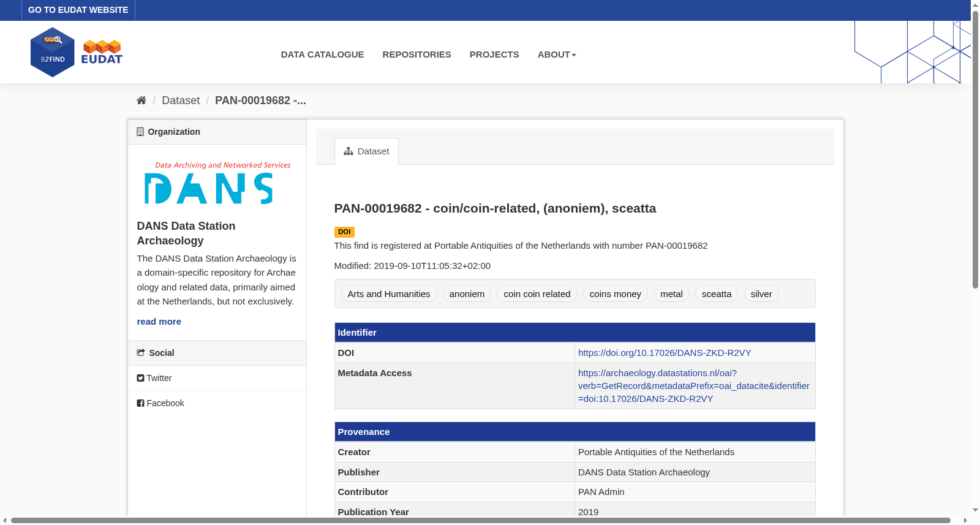
Task: Click the Contributor row label
Action: click(363, 492)
